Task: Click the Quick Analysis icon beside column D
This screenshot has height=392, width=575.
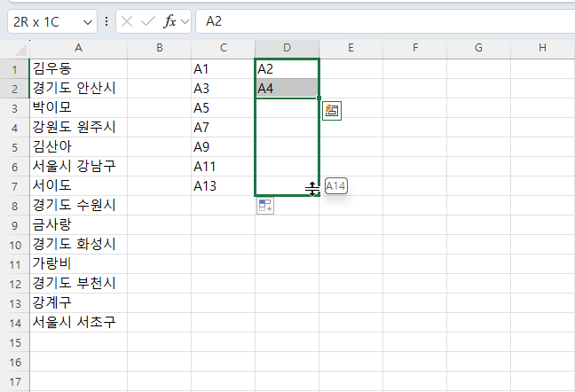Action: [332, 111]
